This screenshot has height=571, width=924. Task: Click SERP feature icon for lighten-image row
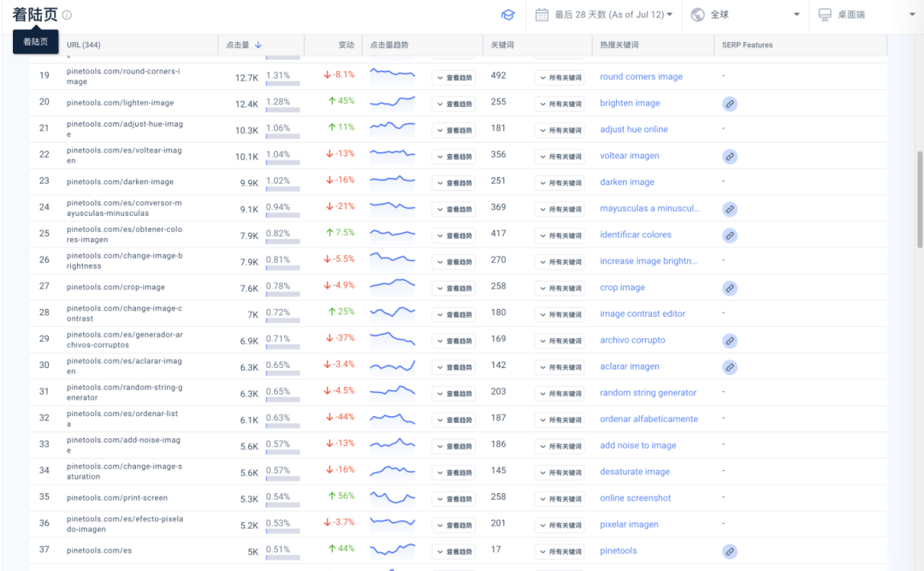click(729, 104)
